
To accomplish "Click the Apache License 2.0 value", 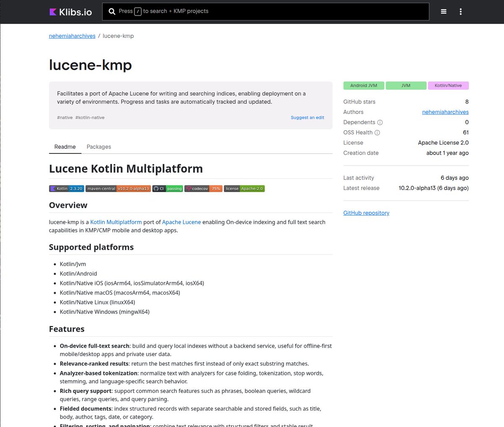I will [x=443, y=143].
